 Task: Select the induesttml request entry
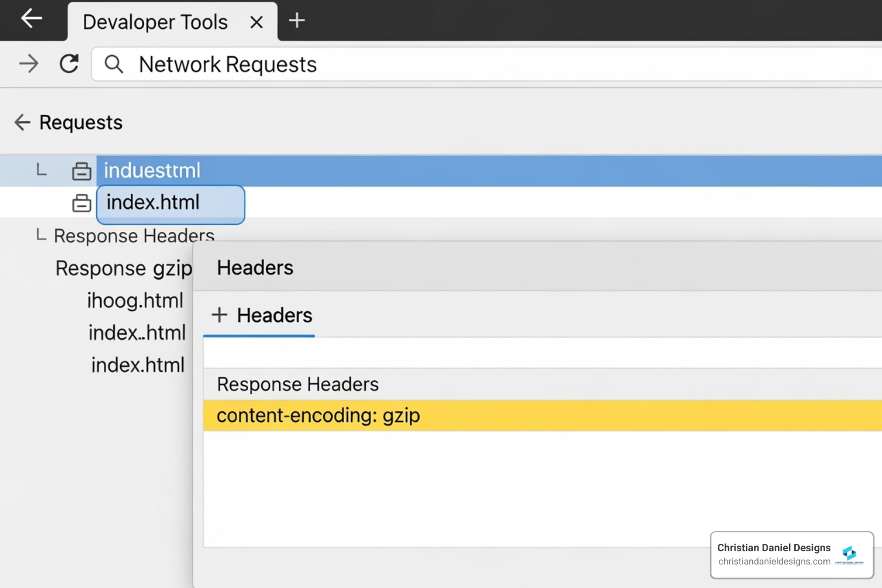[152, 170]
